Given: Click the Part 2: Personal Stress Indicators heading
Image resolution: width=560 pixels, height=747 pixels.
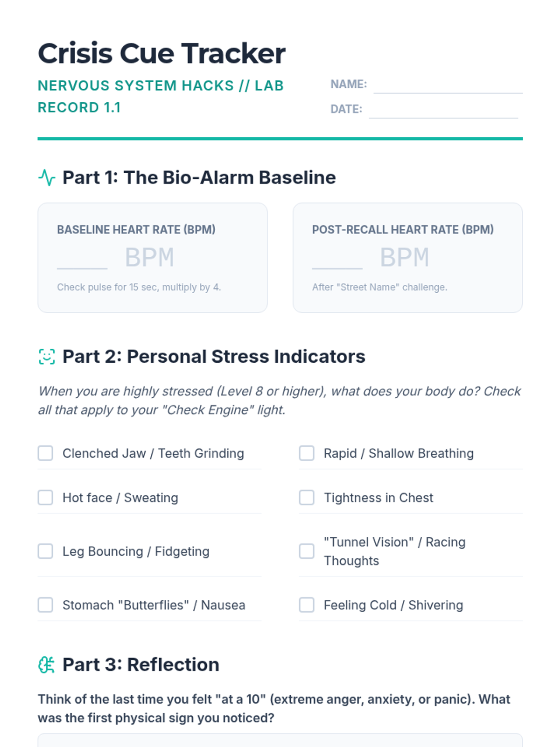Looking at the screenshot, I should [214, 357].
